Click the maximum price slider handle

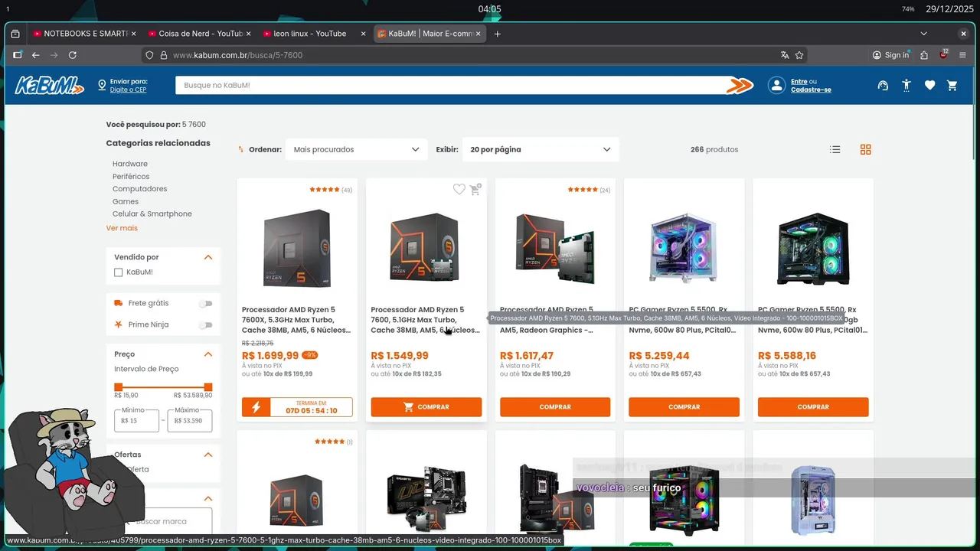(208, 388)
